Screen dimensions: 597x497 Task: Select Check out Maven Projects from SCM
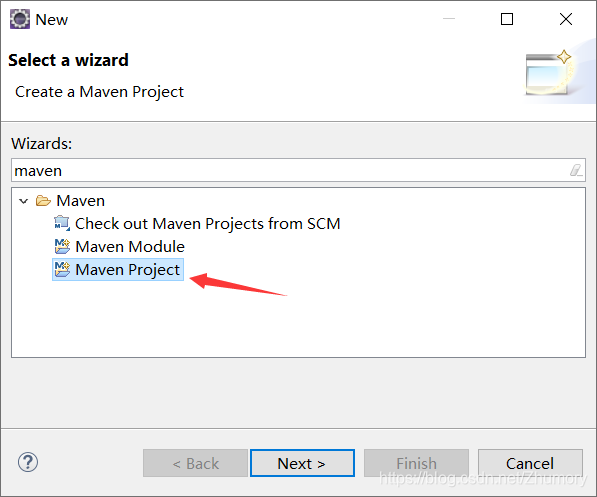pos(208,224)
